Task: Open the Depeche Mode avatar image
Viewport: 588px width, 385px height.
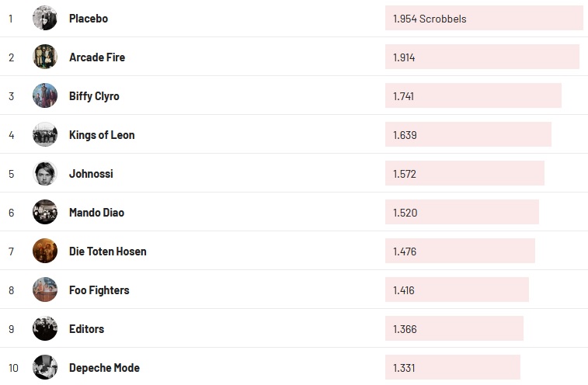Action: click(45, 367)
